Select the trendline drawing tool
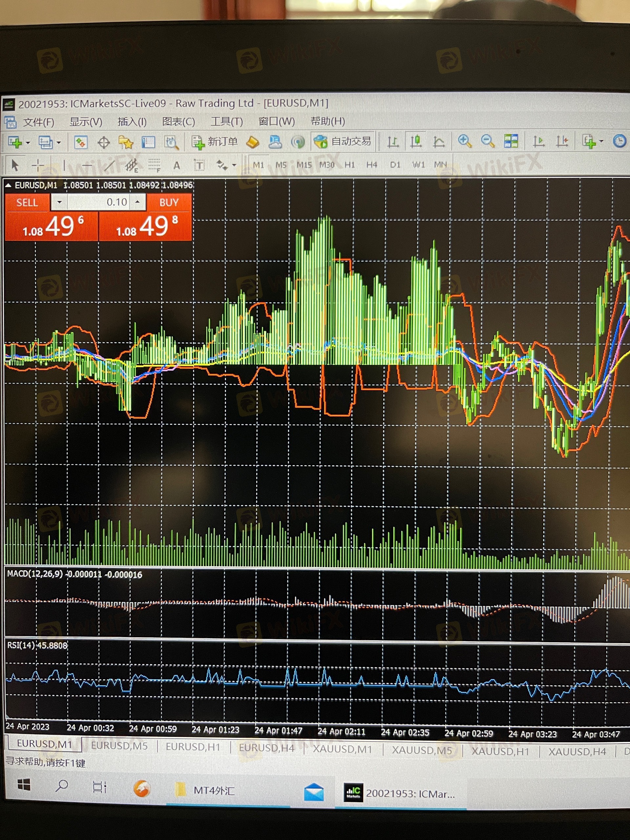Screen dimensions: 630x840 pyautogui.click(x=109, y=166)
